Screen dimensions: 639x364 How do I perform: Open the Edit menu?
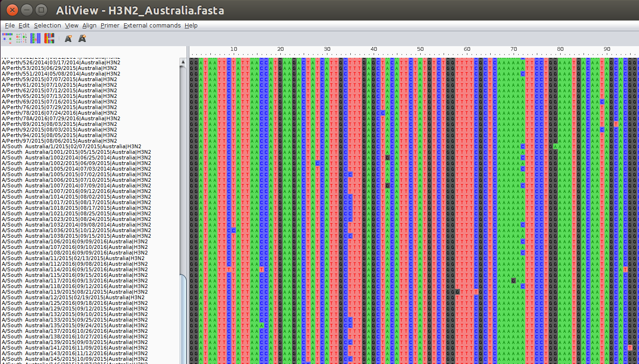(x=24, y=26)
